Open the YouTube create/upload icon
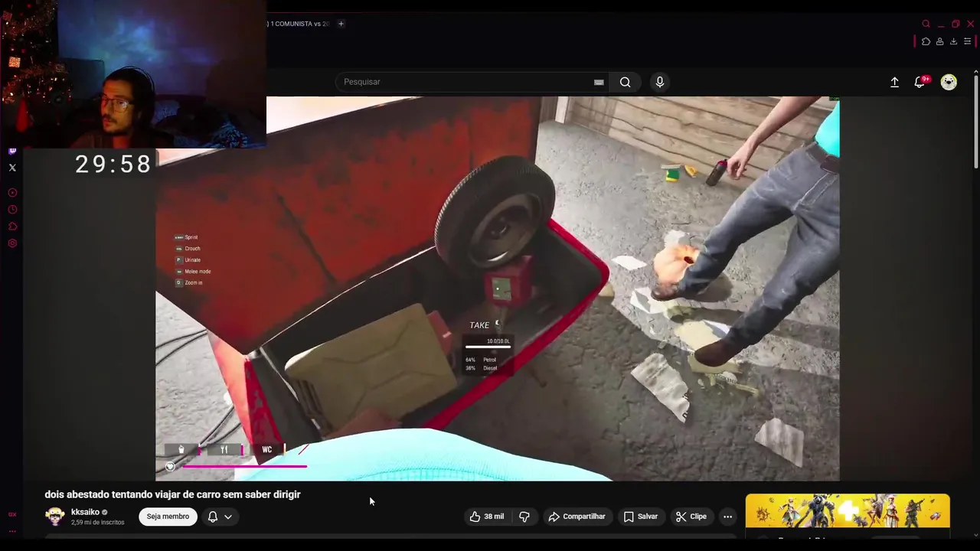Screen dimensions: 980x551 [894, 82]
